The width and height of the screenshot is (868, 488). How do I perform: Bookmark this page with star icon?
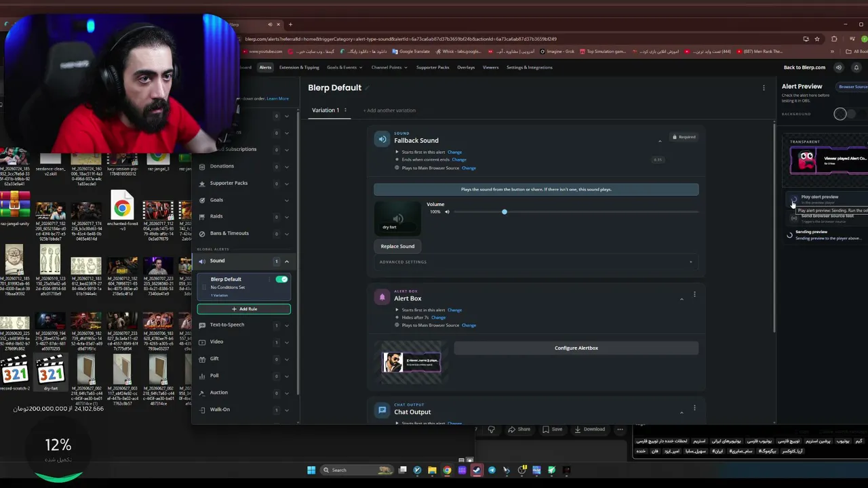point(817,39)
